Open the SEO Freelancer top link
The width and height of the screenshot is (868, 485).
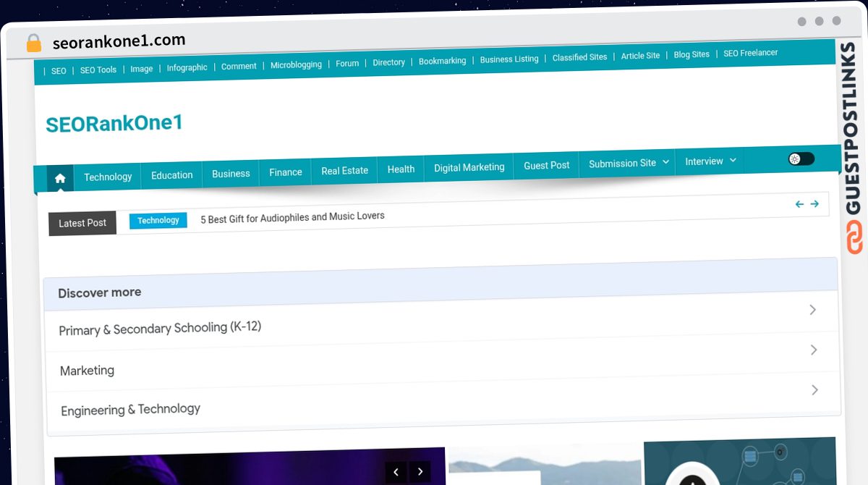[x=750, y=54]
